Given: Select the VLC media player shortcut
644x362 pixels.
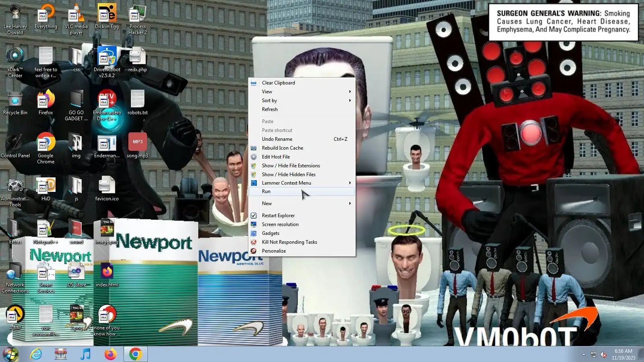Looking at the screenshot, I should point(76,19).
